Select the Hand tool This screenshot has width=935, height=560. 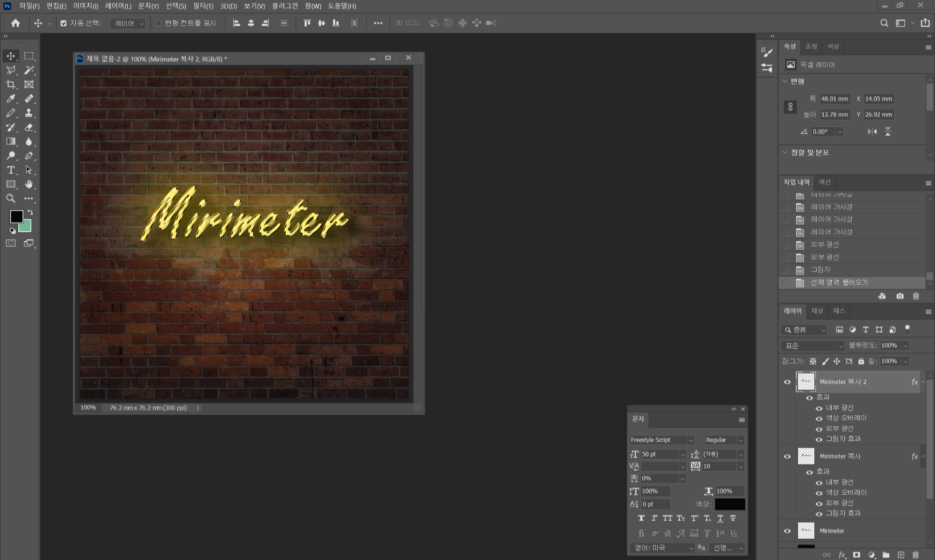29,184
